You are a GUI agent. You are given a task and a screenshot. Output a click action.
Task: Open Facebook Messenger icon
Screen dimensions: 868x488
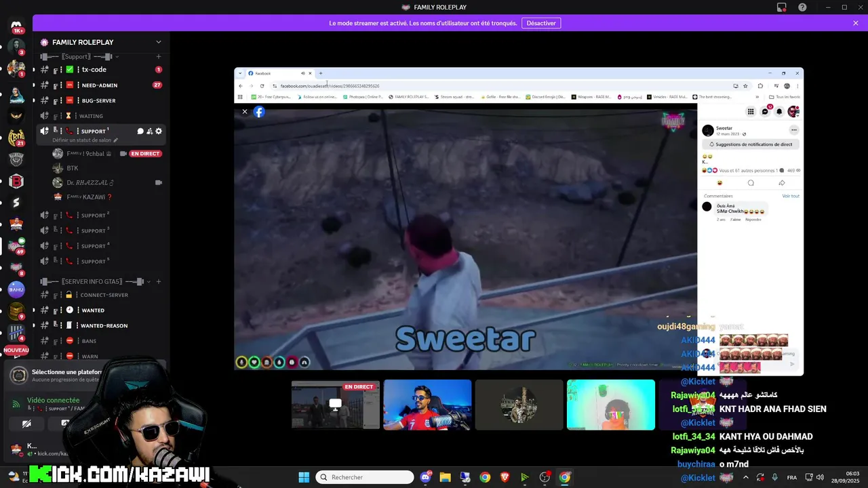click(765, 112)
